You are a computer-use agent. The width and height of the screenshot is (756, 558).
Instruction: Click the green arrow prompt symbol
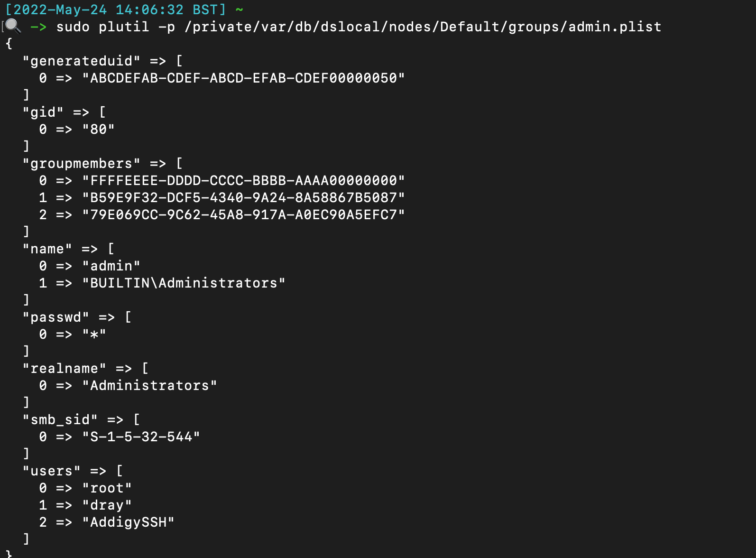pos(38,27)
